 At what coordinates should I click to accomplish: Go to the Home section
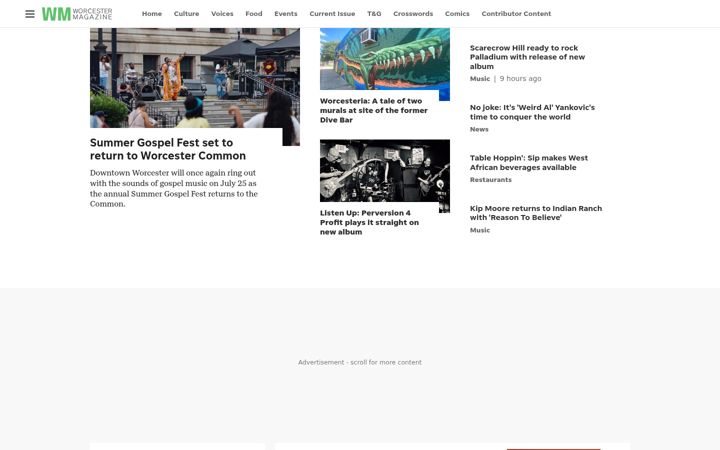152,14
